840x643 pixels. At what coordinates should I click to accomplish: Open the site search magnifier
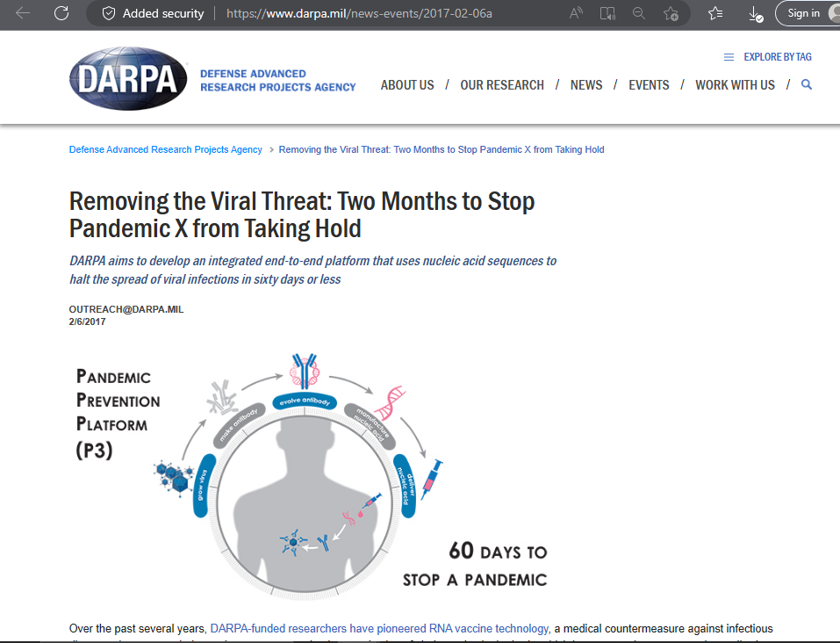click(807, 84)
